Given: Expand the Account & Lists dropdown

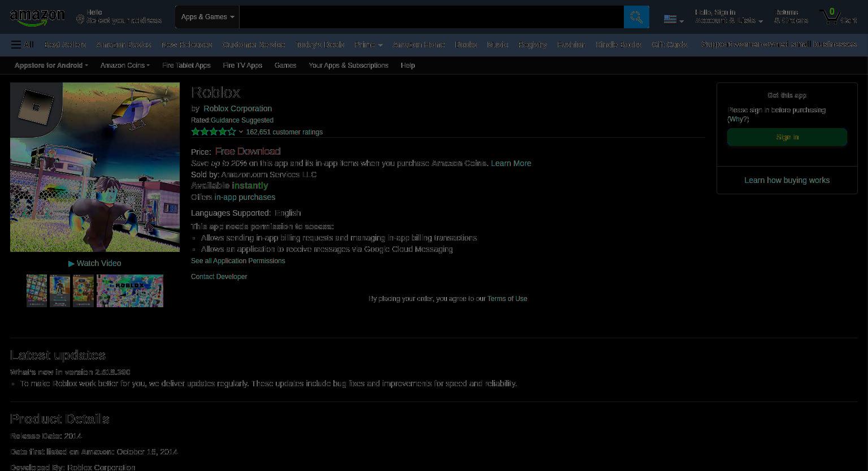Looking at the screenshot, I should (729, 16).
